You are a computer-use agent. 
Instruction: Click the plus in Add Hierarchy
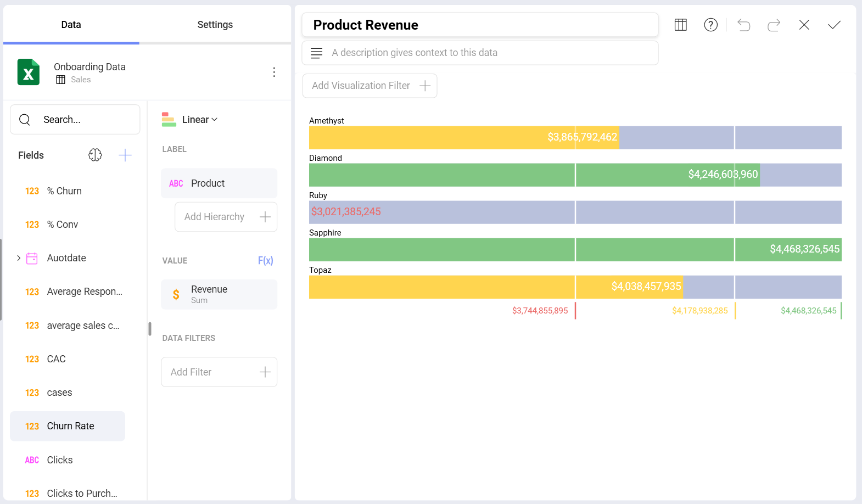[x=265, y=217]
